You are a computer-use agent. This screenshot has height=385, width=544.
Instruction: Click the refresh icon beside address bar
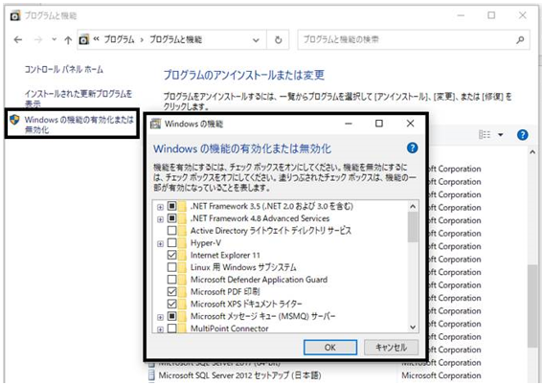coord(278,40)
